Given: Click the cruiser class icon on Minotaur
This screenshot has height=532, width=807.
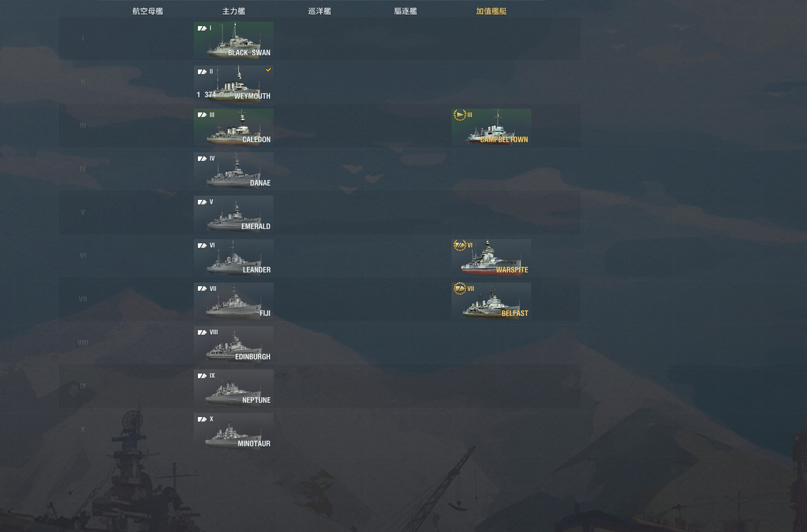Looking at the screenshot, I should click(x=203, y=419).
